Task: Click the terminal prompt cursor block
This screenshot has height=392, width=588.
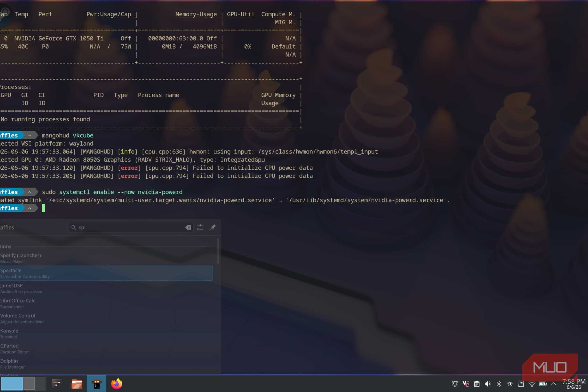Action: pos(43,208)
